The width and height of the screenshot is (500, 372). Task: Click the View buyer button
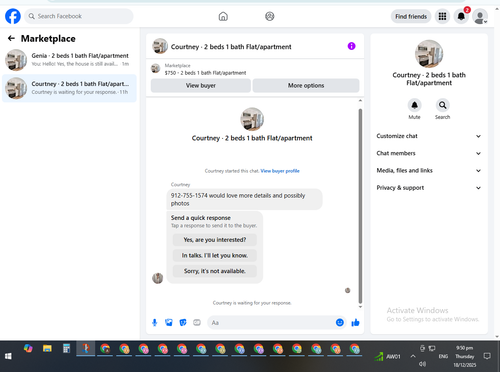201,86
